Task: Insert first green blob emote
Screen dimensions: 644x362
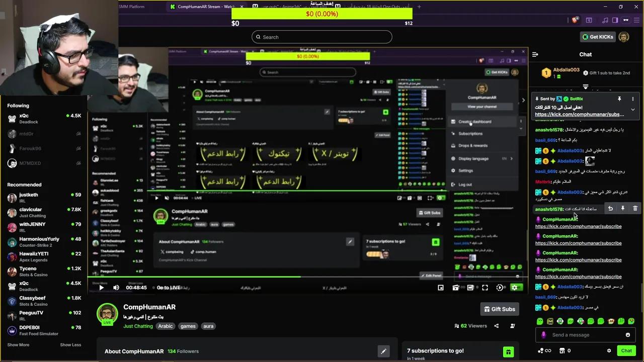Action: [x=540, y=321]
